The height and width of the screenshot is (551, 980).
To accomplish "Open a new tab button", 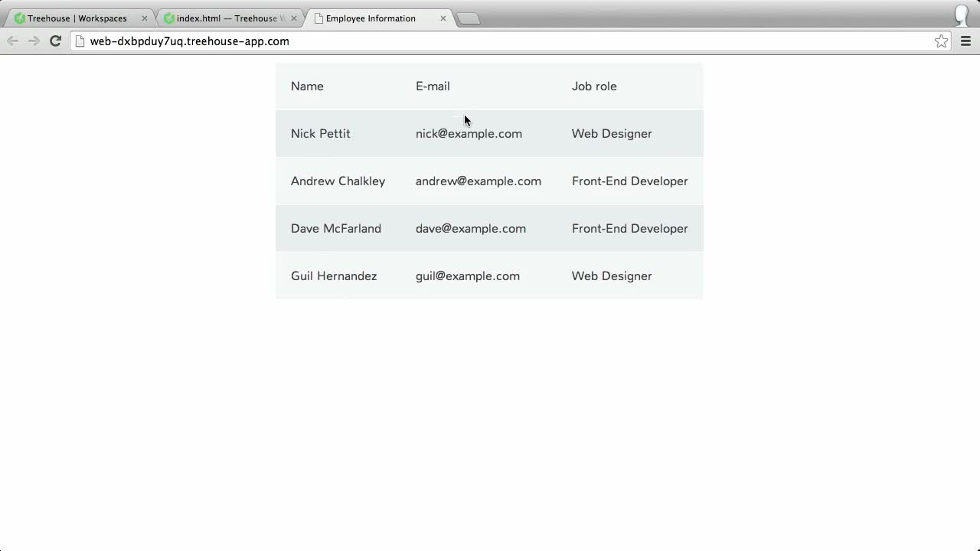I will pos(469,18).
